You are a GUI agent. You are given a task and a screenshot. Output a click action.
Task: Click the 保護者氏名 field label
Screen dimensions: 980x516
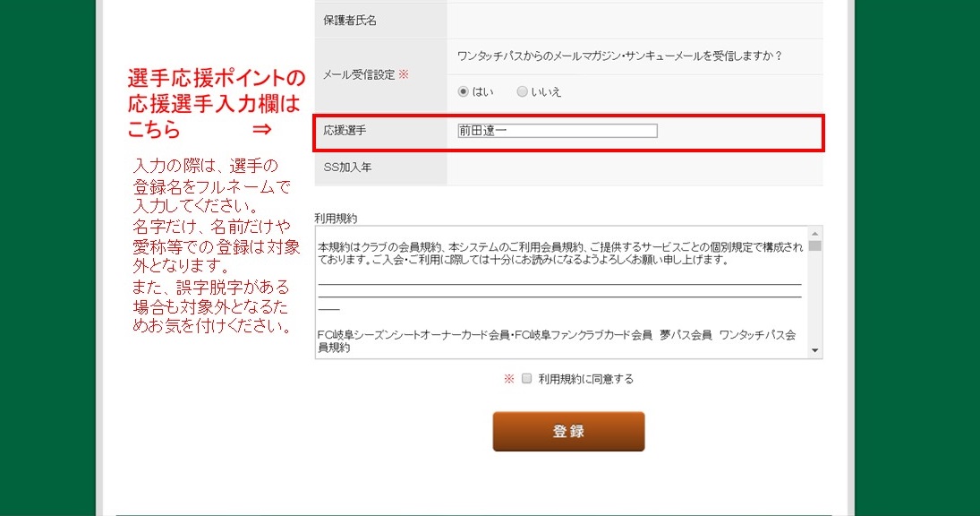[350, 21]
